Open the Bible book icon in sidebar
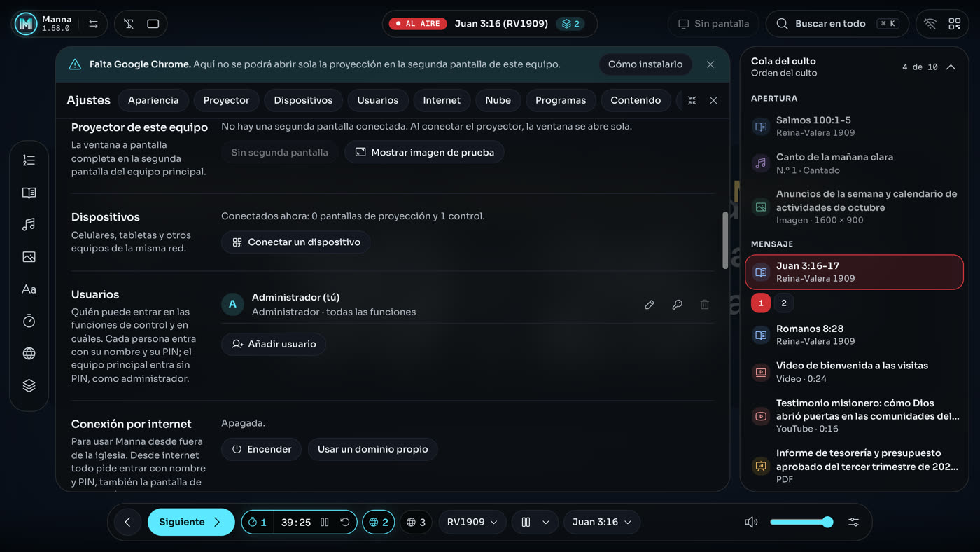The width and height of the screenshot is (980, 552). pos(29,193)
